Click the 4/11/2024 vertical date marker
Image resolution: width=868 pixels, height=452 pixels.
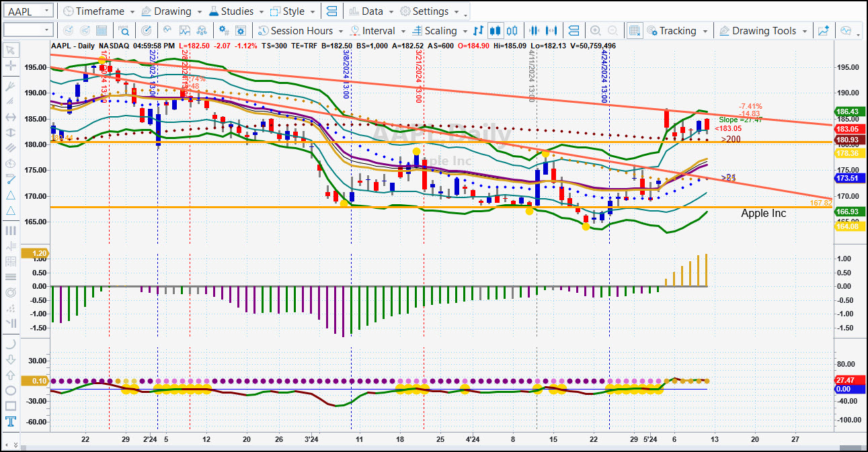pos(532,75)
